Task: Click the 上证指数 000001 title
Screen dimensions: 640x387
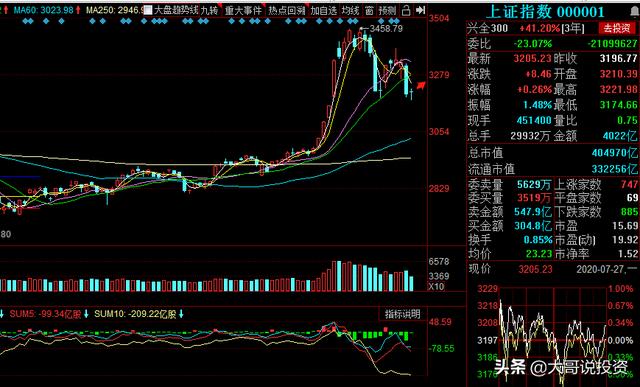Action: (x=545, y=12)
